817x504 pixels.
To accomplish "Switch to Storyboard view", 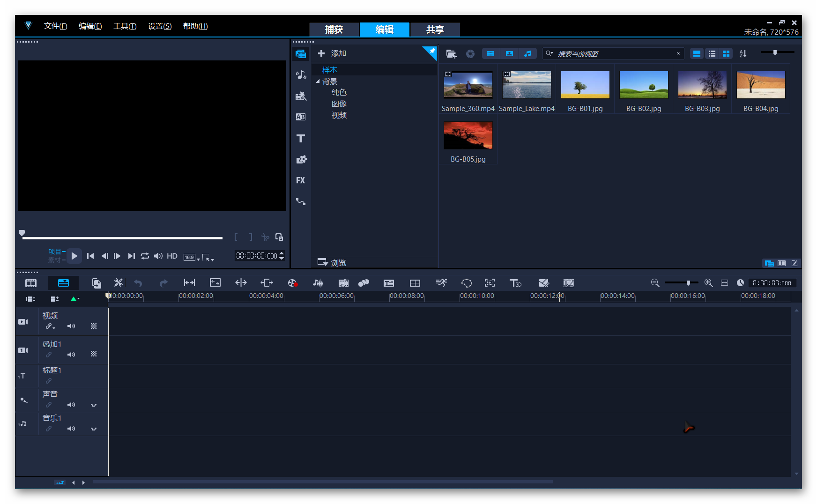I will coord(31,283).
